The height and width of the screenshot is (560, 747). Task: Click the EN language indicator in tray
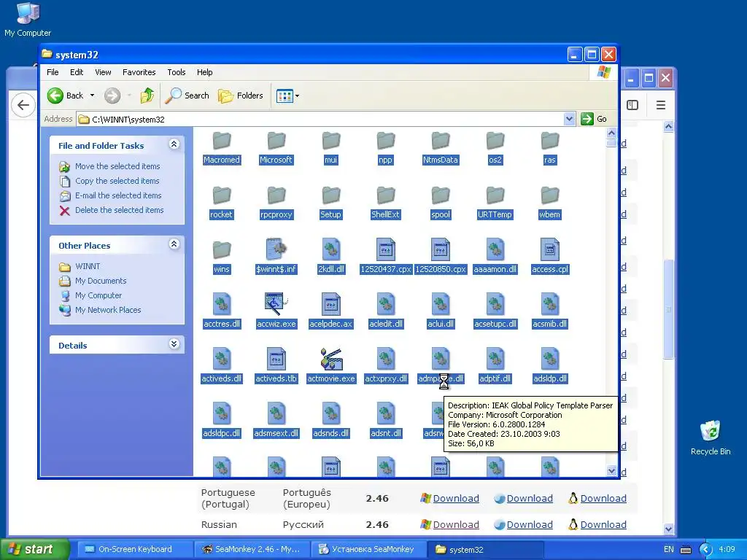pyautogui.click(x=669, y=550)
